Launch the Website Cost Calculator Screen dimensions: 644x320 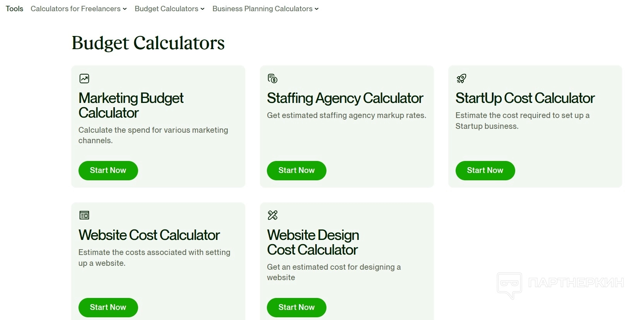point(108,307)
